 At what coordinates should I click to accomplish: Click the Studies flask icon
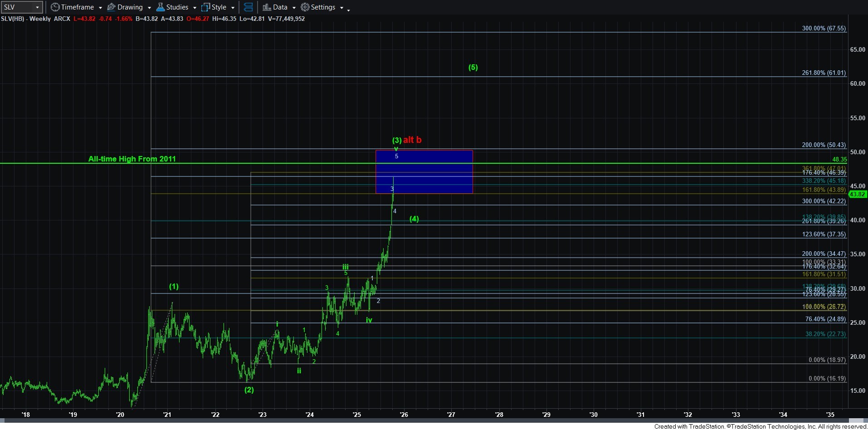coord(160,7)
